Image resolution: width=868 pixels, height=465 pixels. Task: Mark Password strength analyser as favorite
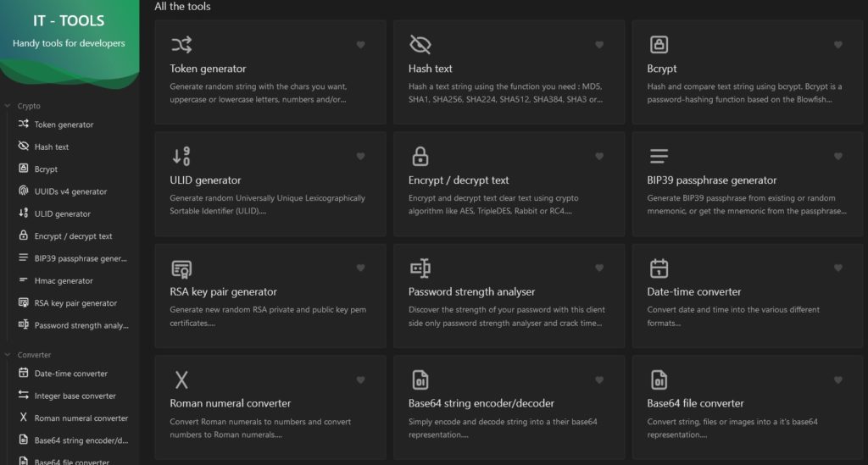pos(599,268)
